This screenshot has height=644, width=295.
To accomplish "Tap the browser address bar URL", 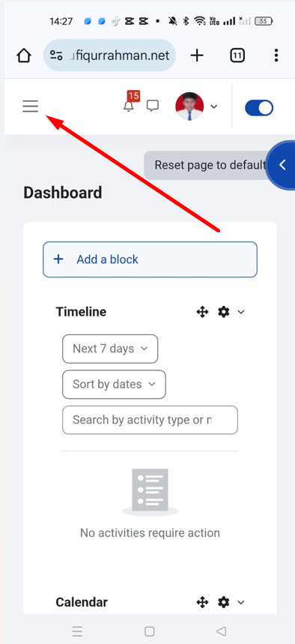I will click(x=109, y=55).
